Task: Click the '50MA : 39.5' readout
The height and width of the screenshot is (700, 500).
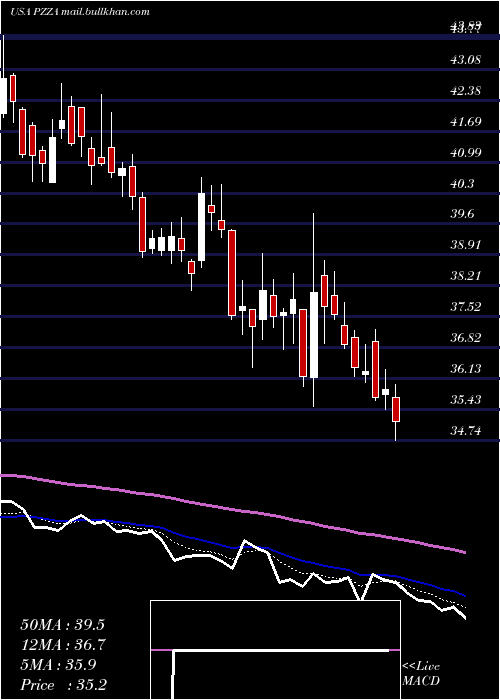Action: click(x=62, y=625)
